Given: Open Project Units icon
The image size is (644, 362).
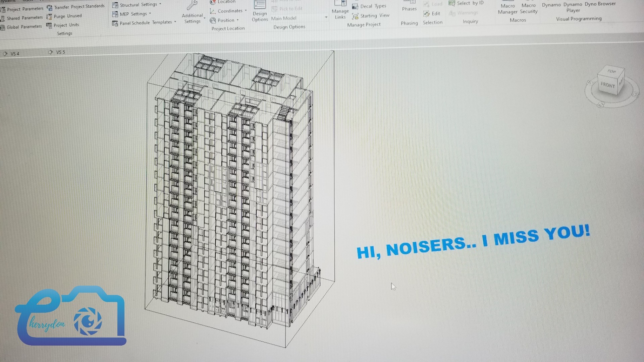Looking at the screenshot, I should (49, 26).
